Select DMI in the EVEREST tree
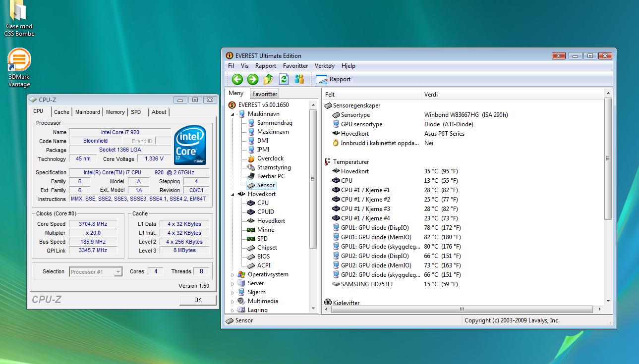The width and height of the screenshot is (639, 364). pyautogui.click(x=258, y=141)
